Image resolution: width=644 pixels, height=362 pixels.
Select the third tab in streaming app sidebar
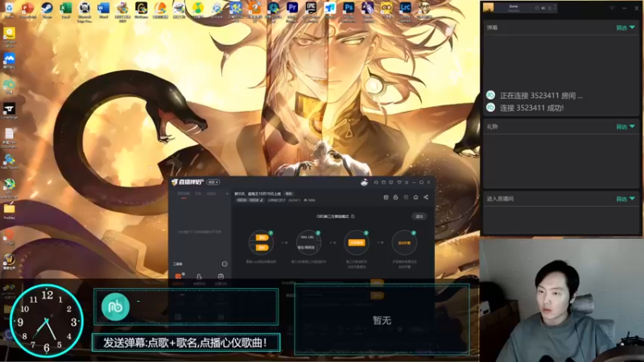point(211,193)
